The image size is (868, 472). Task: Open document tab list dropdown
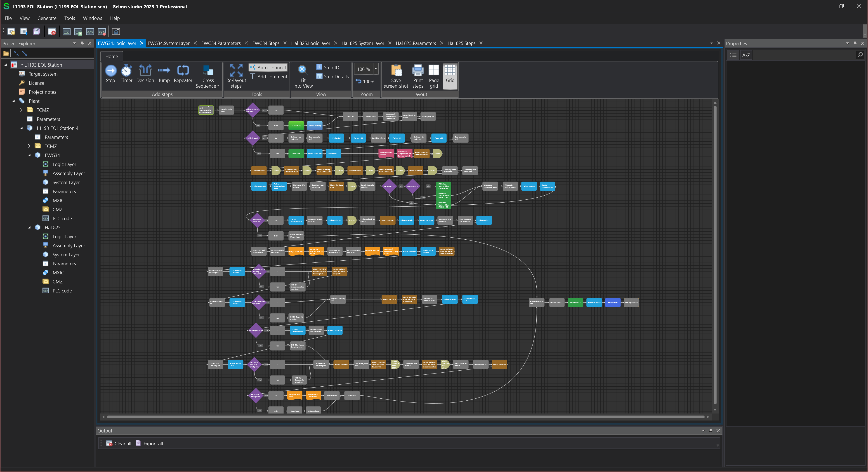pos(712,43)
